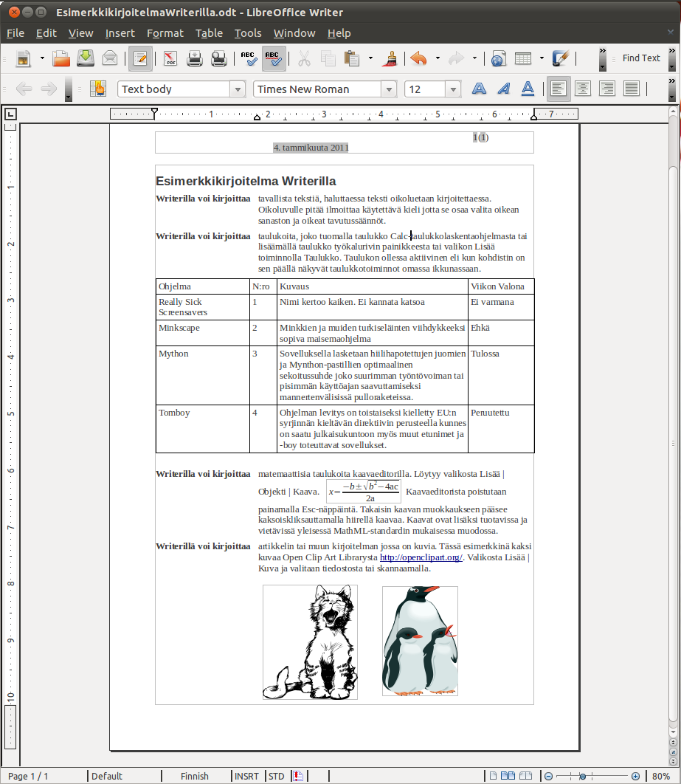Viewport: 681px width, 784px height.
Task: Expand standard toolbar overflow chevron
Action: coord(602,58)
